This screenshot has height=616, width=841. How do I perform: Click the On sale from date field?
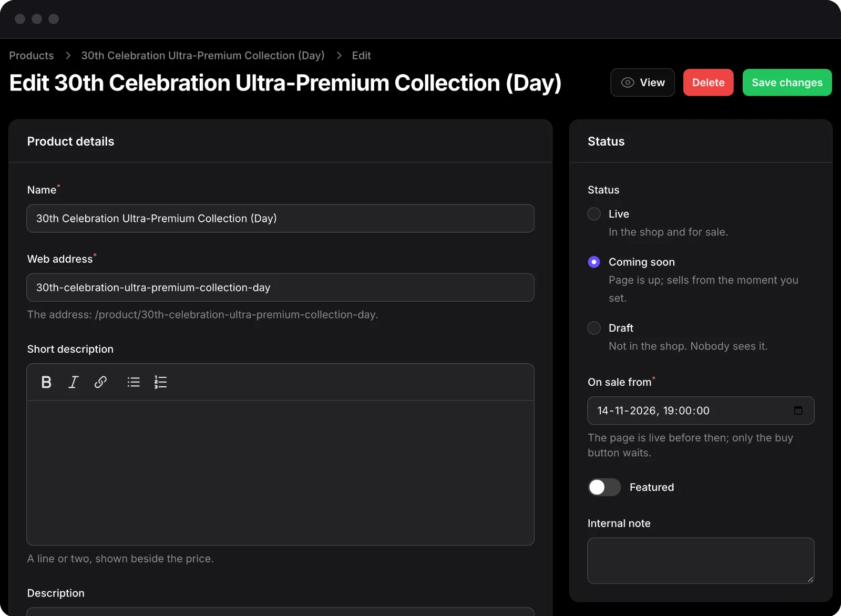[701, 410]
